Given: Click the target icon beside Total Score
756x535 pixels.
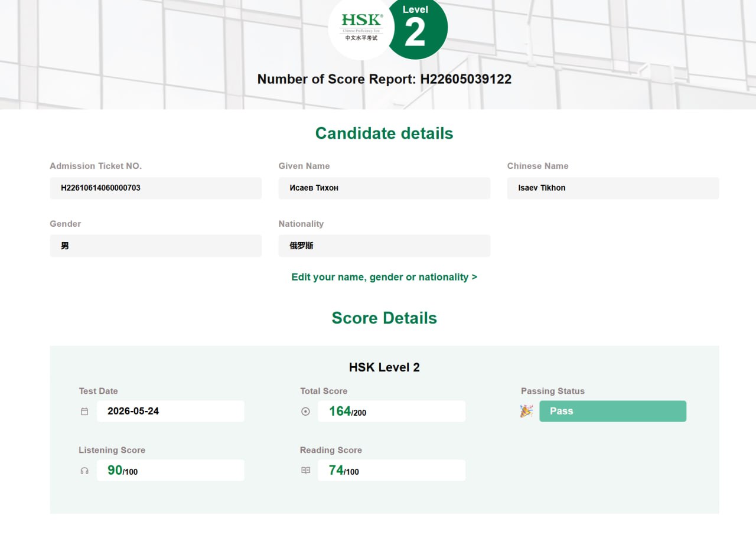Looking at the screenshot, I should 305,412.
